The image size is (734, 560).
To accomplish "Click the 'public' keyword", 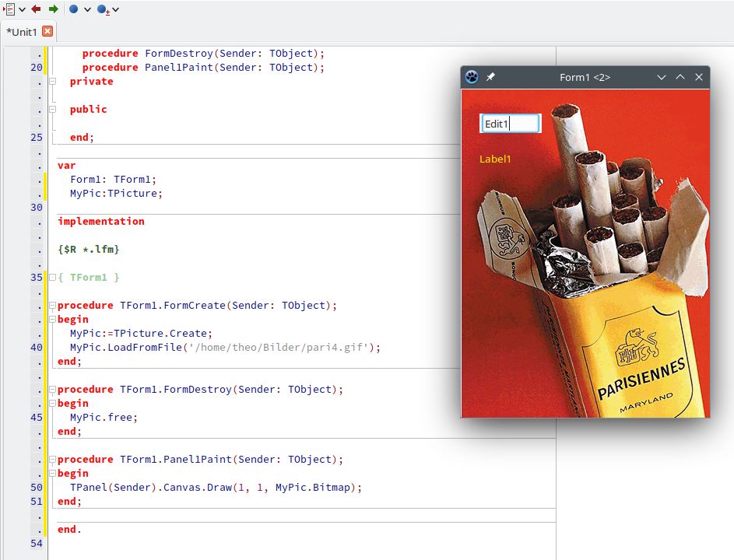I will coord(89,110).
